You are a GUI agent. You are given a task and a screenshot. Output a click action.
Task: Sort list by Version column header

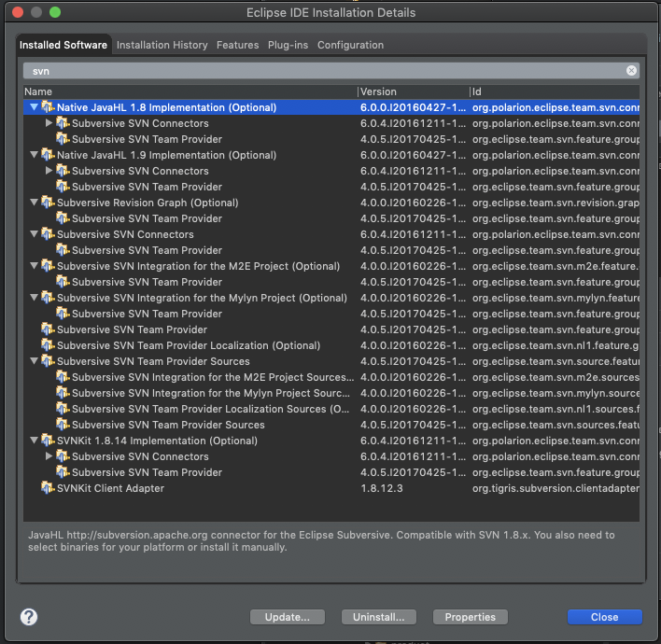(414, 91)
